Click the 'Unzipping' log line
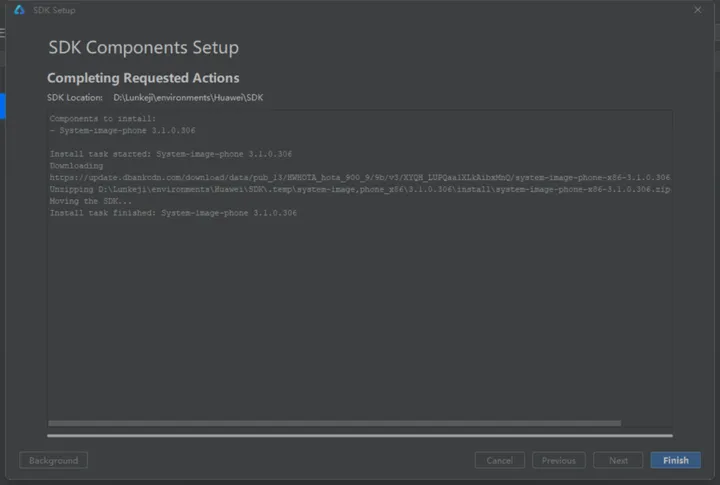Screen dimensions: 720x485 point(360,189)
